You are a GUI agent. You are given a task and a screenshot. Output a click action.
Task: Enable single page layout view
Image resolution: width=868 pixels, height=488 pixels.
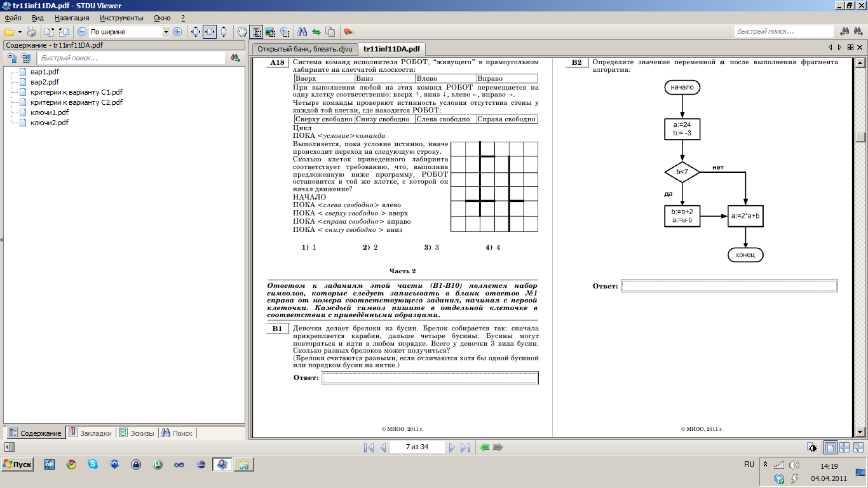830,447
